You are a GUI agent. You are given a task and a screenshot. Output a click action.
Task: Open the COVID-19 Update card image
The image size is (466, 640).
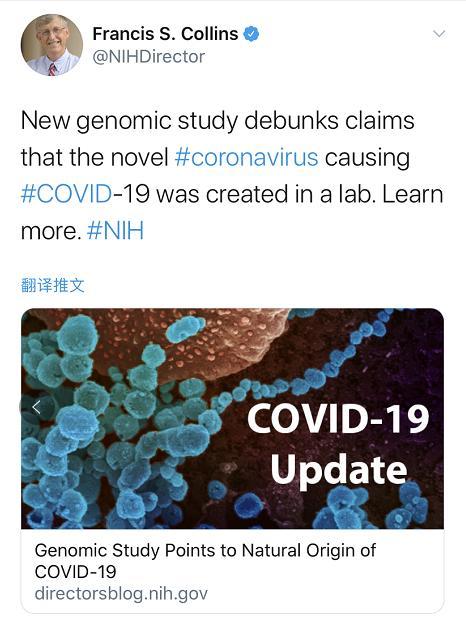point(233,418)
